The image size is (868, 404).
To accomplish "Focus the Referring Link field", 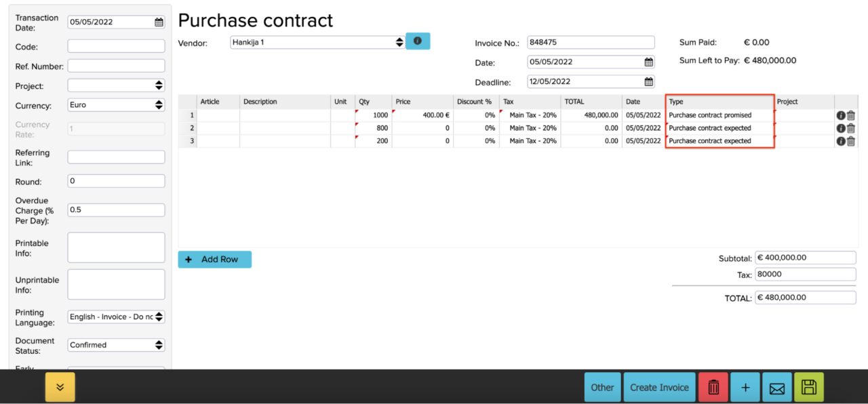I will [116, 157].
